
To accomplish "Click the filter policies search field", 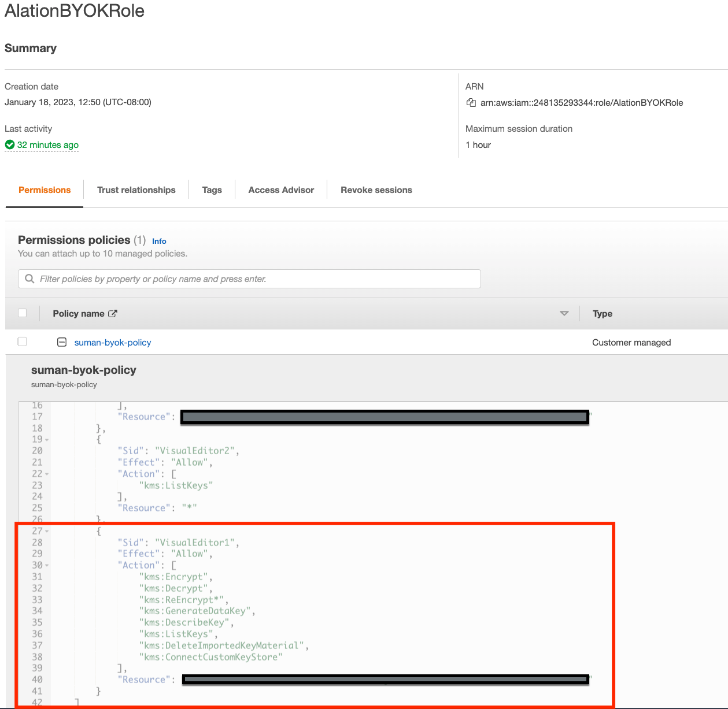I will point(249,279).
